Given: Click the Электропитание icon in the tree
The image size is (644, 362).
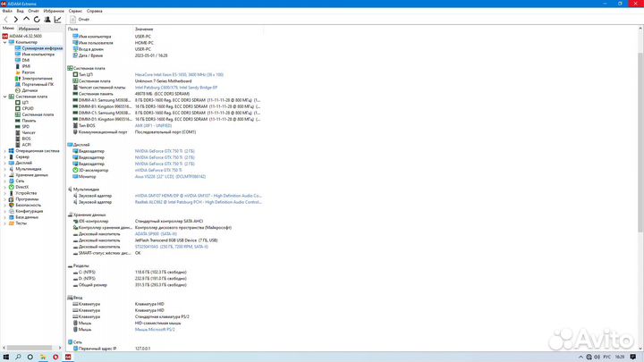Looking at the screenshot, I should pyautogui.click(x=18, y=79).
